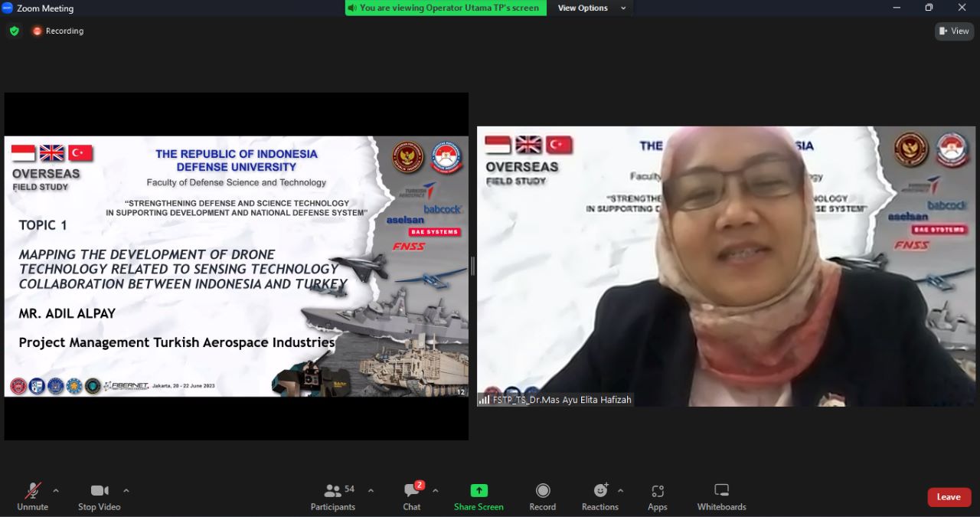The width and height of the screenshot is (980, 517).
Task: Open Whiteboards
Action: click(x=721, y=496)
